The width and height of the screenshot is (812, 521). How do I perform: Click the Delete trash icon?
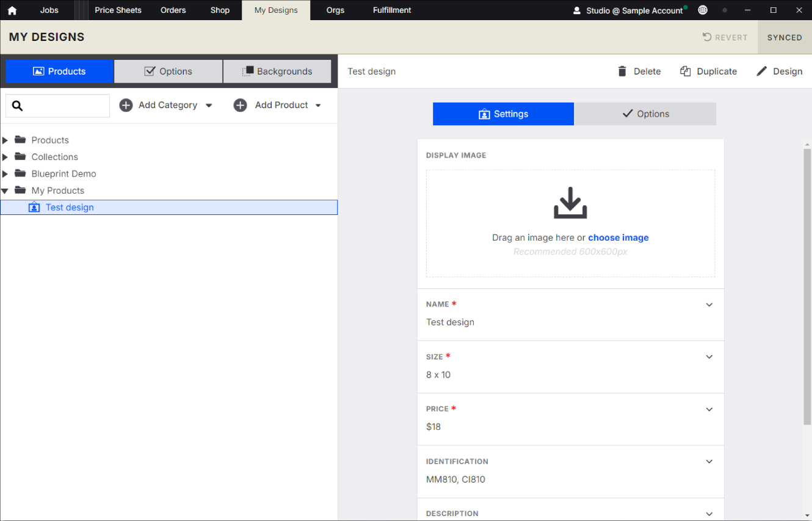622,71
